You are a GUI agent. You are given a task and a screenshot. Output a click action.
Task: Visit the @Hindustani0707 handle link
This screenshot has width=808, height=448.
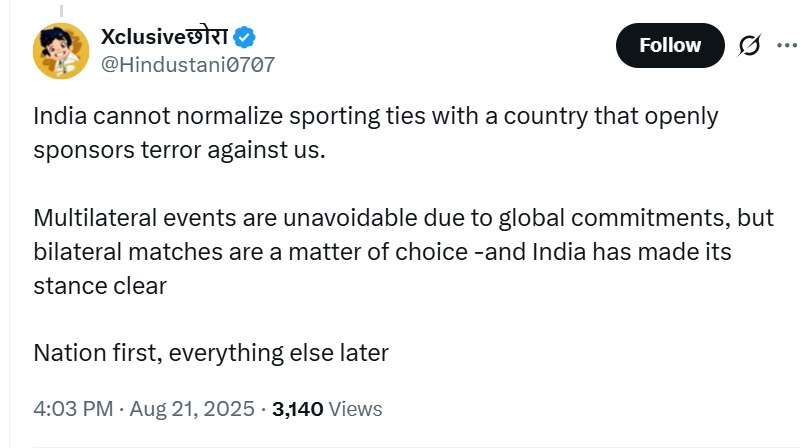click(187, 65)
